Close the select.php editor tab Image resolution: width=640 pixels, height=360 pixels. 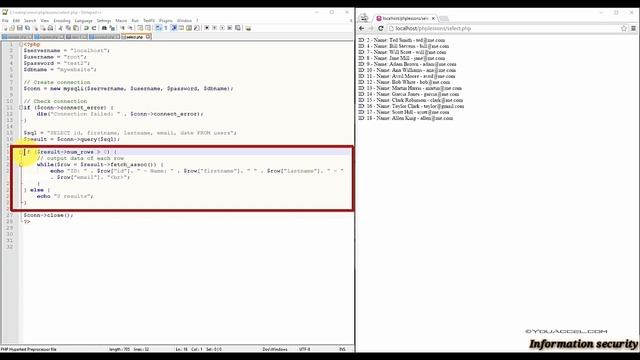(x=148, y=37)
